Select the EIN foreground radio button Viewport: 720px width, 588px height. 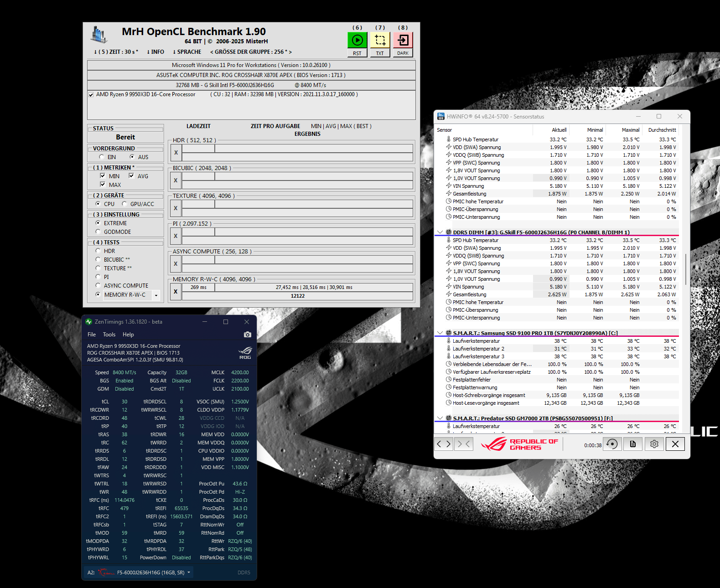101,157
